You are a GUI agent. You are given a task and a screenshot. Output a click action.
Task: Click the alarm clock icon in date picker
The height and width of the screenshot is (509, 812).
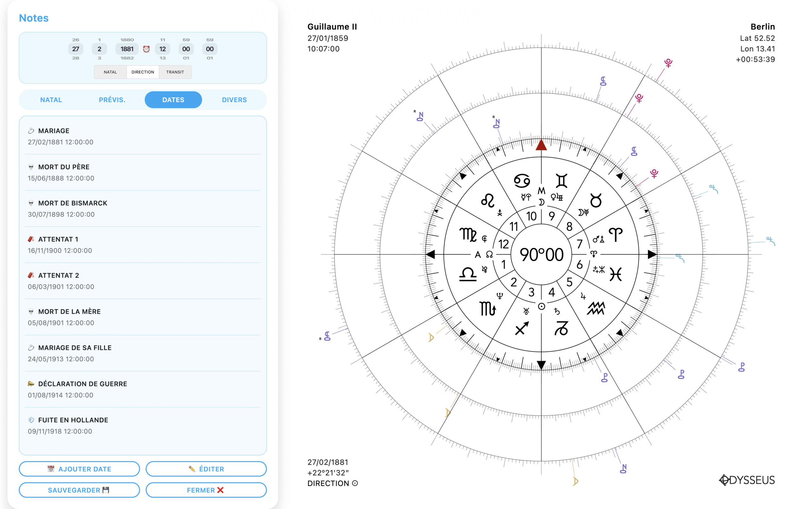pyautogui.click(x=146, y=49)
